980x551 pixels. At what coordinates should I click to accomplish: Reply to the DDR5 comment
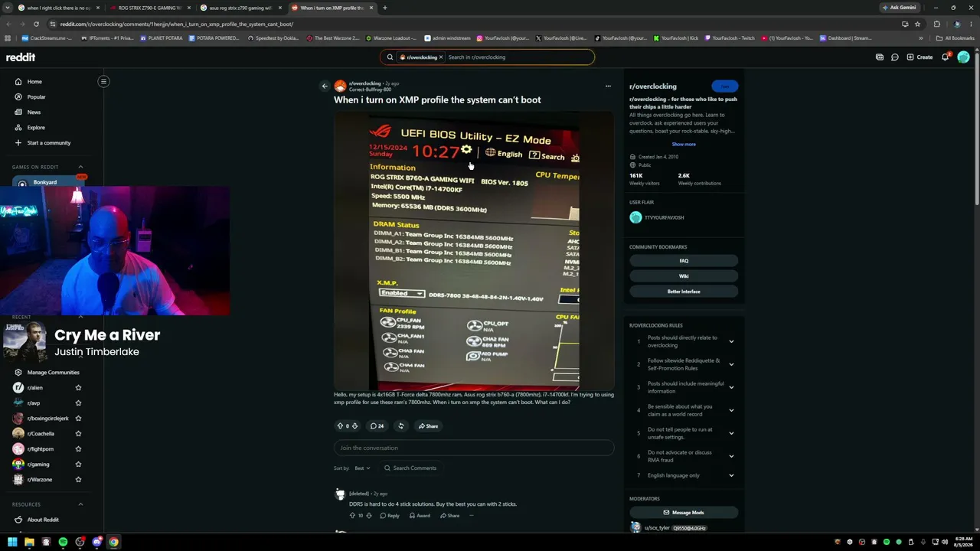(390, 516)
